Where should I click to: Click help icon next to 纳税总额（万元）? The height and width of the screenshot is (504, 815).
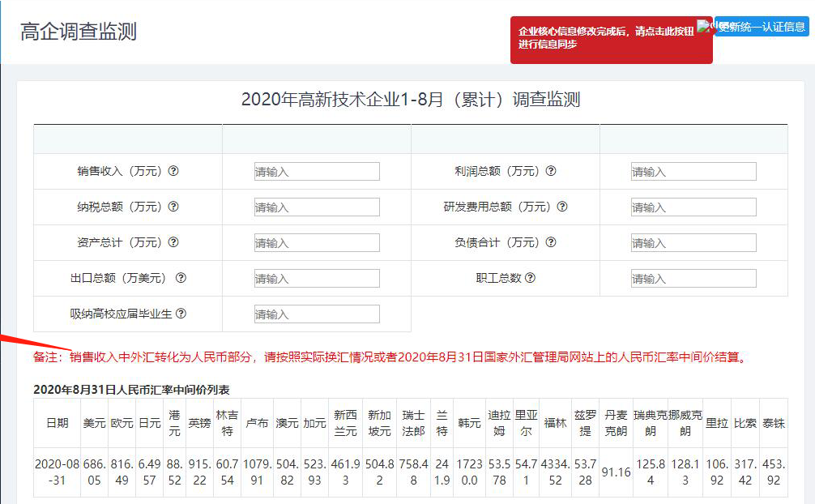pyautogui.click(x=173, y=207)
